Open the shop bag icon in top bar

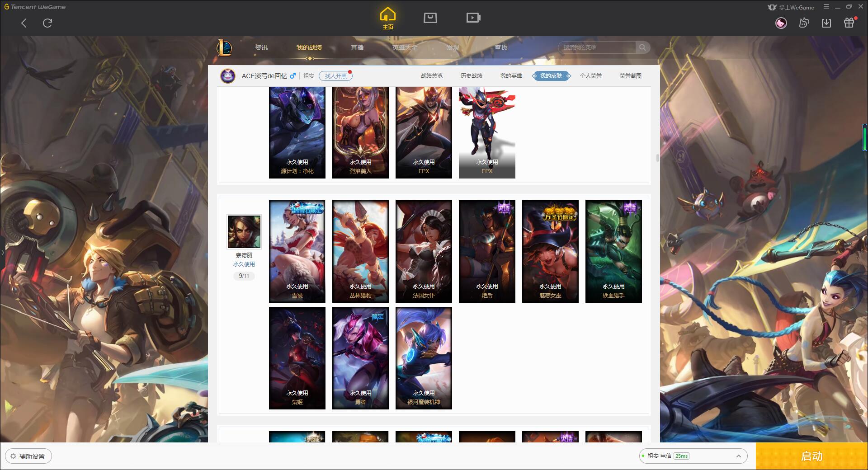[430, 18]
